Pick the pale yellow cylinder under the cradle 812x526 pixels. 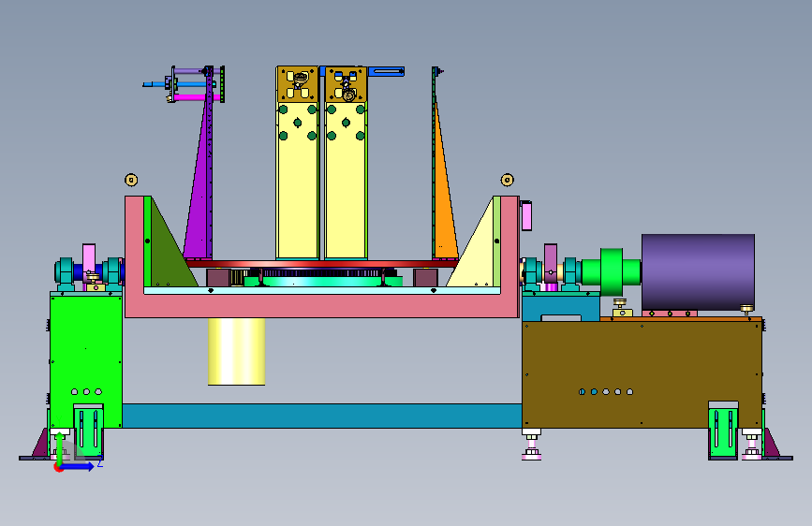pyautogui.click(x=237, y=352)
